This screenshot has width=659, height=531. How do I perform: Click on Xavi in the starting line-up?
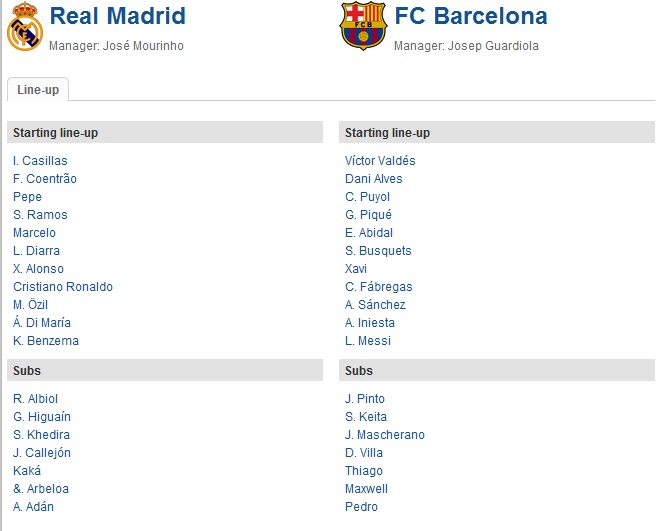coord(356,269)
